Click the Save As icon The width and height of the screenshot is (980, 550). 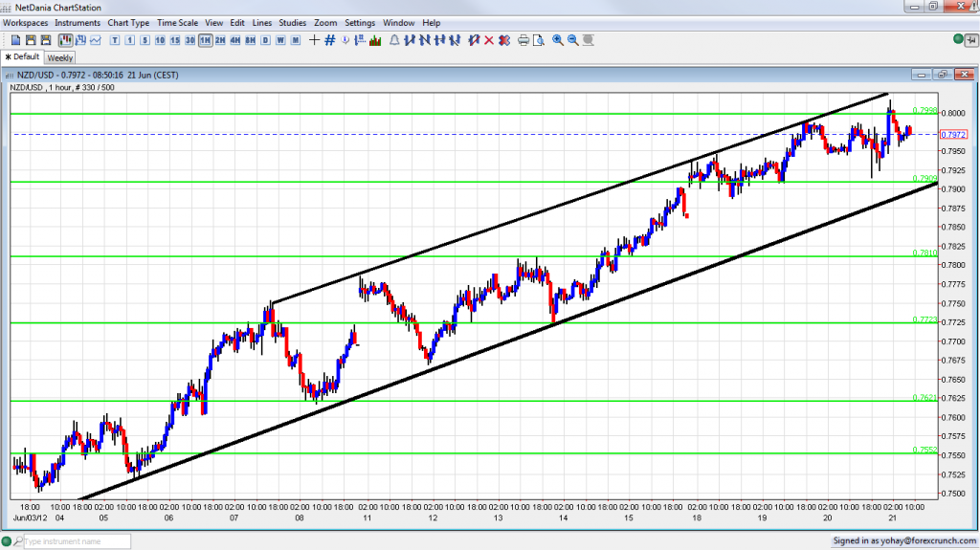tap(46, 40)
